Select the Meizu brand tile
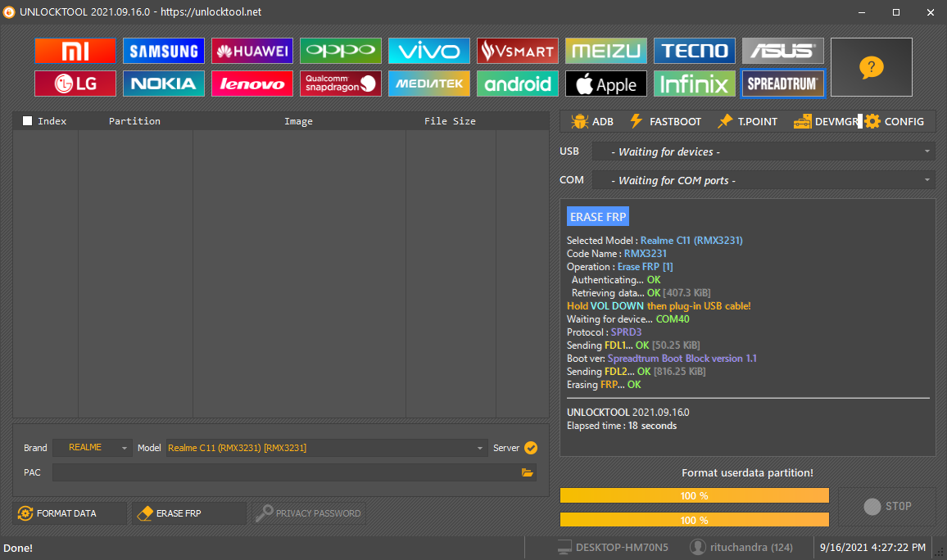Viewport: 947px width, 560px height. [x=605, y=51]
